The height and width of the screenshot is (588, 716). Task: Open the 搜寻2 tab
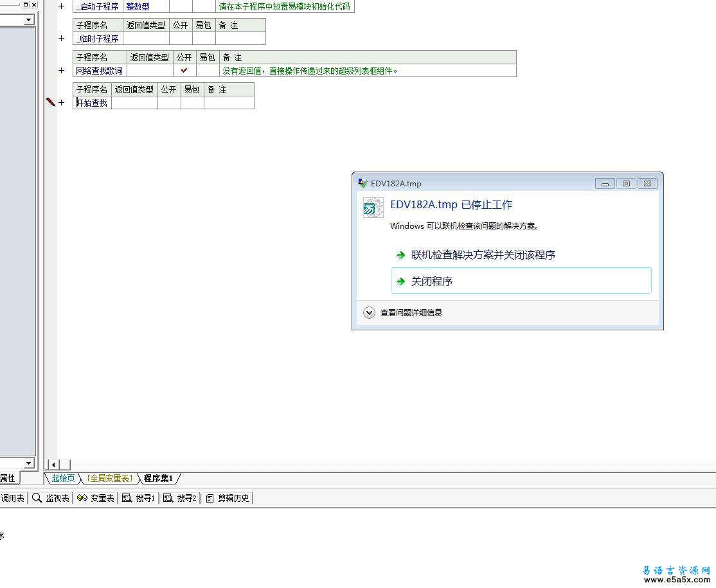pyautogui.click(x=180, y=498)
